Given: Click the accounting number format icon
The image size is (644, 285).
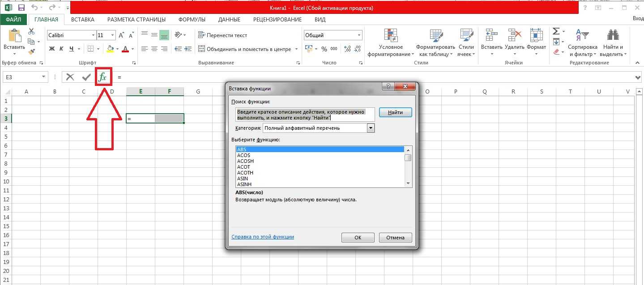Looking at the screenshot, I should [308, 49].
